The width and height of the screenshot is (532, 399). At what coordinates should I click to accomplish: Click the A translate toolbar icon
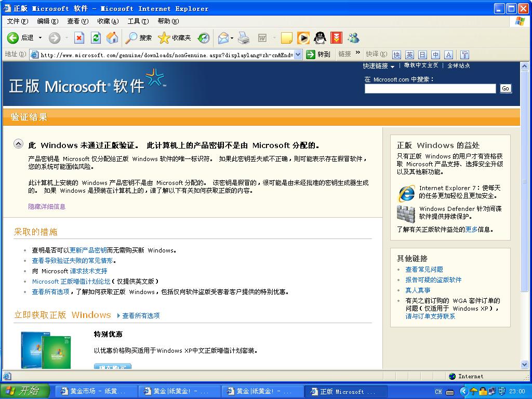tap(448, 55)
